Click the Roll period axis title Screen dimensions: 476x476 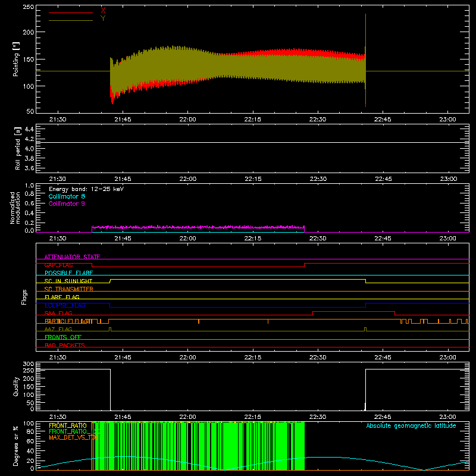tap(17, 148)
